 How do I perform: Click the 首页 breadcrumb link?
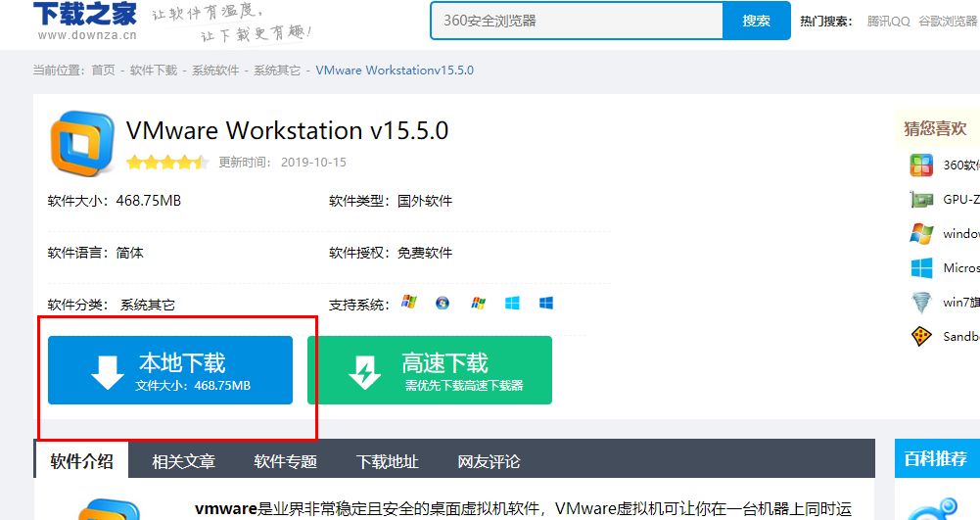(103, 70)
